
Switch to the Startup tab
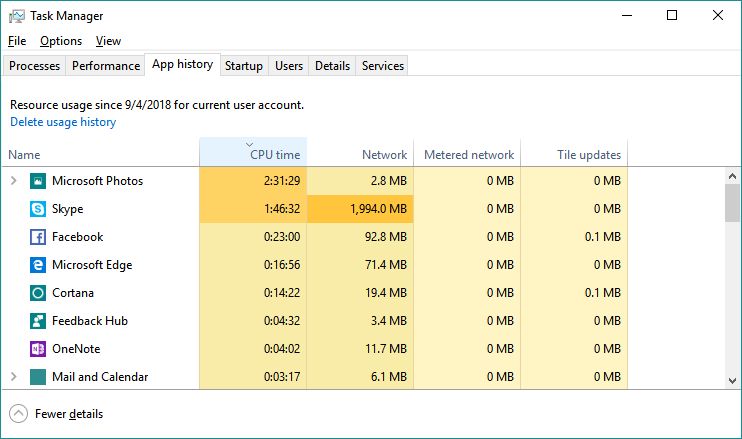click(x=244, y=66)
